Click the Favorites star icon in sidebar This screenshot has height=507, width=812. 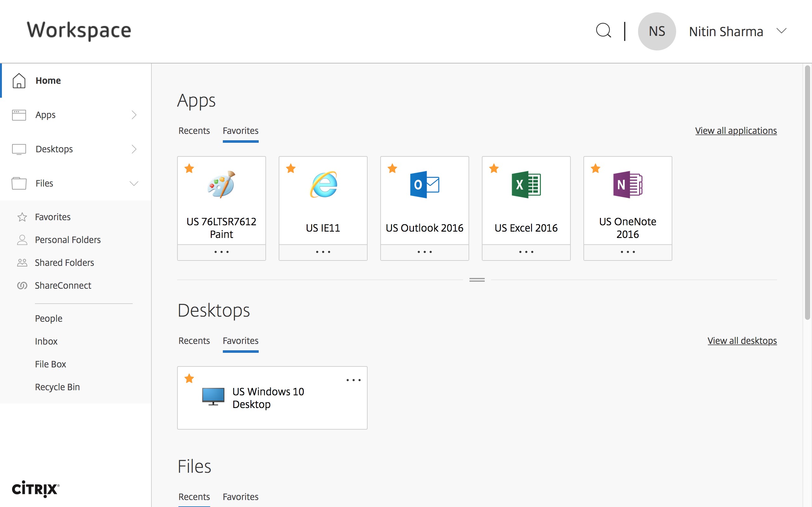22,217
